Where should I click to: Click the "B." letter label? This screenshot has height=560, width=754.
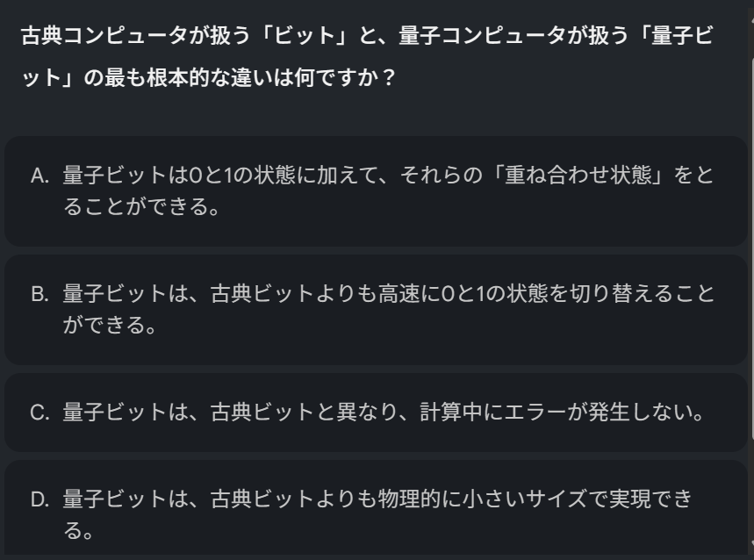click(39, 294)
